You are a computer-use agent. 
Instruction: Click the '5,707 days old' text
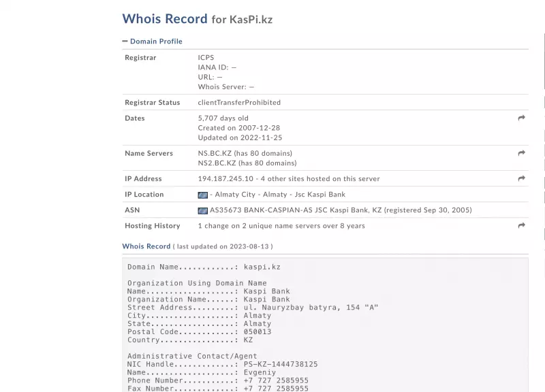(x=223, y=118)
